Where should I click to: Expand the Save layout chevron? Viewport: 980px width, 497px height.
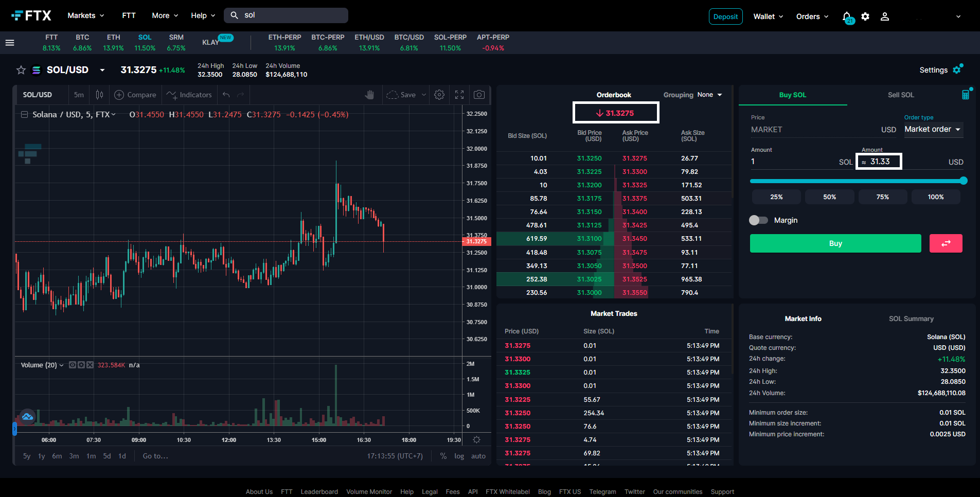(x=424, y=95)
